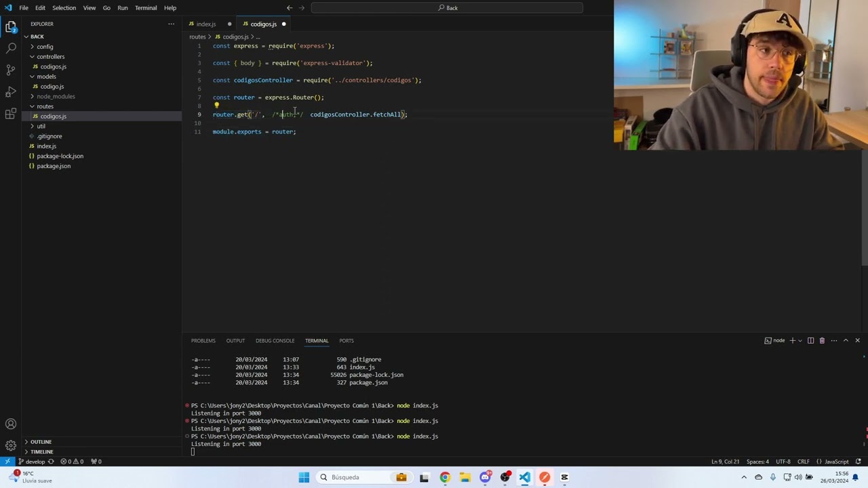The image size is (868, 488).
Task: Open the Extensions view
Action: click(x=11, y=113)
